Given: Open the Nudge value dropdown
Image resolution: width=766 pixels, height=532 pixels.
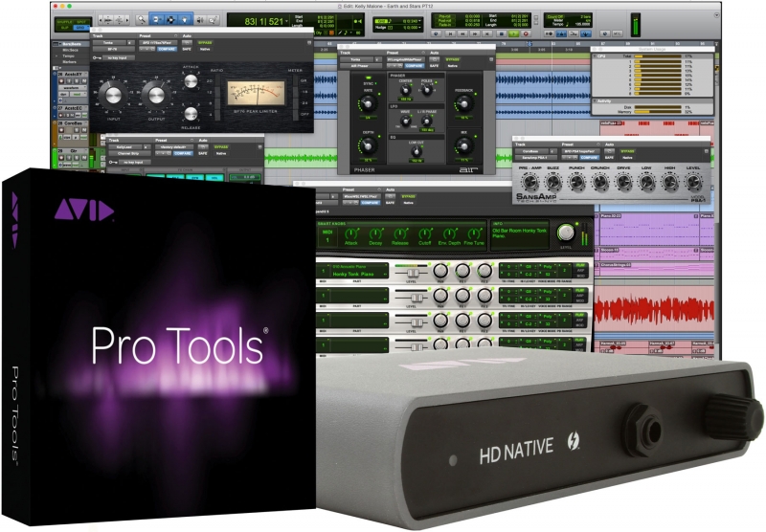Looking at the screenshot, I should (421, 28).
